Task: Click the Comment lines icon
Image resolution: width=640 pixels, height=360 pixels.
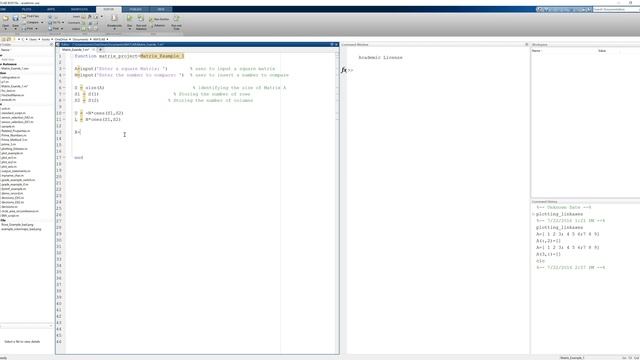Action: click(83, 23)
